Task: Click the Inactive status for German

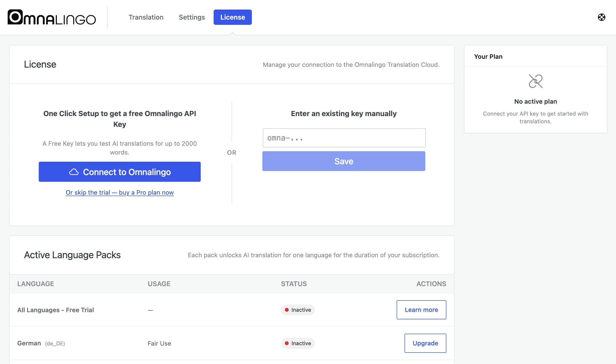Action: click(x=297, y=343)
